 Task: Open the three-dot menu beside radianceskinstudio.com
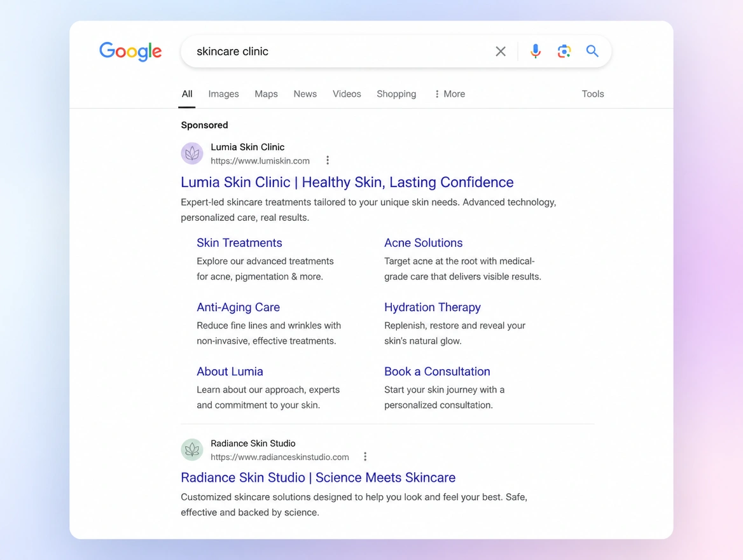point(365,457)
